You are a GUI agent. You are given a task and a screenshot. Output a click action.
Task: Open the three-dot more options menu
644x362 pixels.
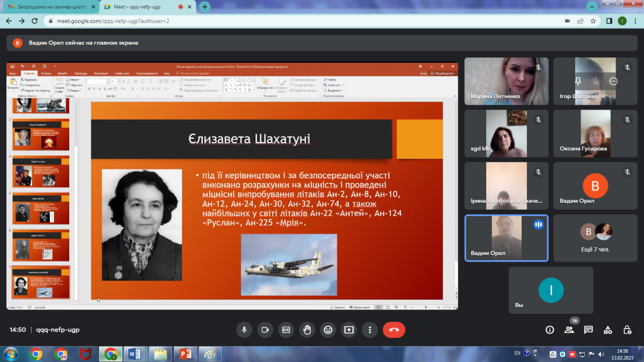370,330
